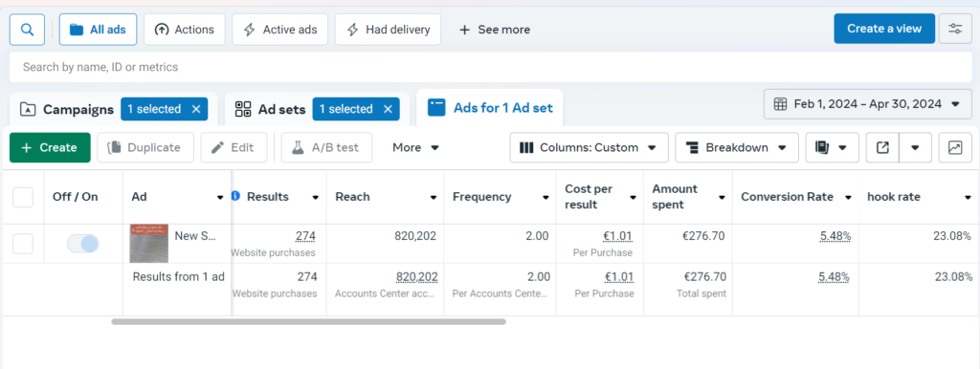The image size is (980, 369).
Task: Click the green Create button
Action: tap(50, 147)
